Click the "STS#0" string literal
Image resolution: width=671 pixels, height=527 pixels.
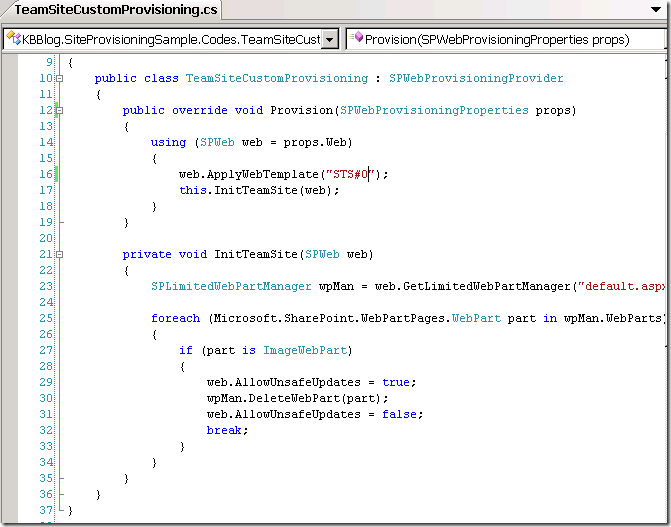[x=350, y=174]
